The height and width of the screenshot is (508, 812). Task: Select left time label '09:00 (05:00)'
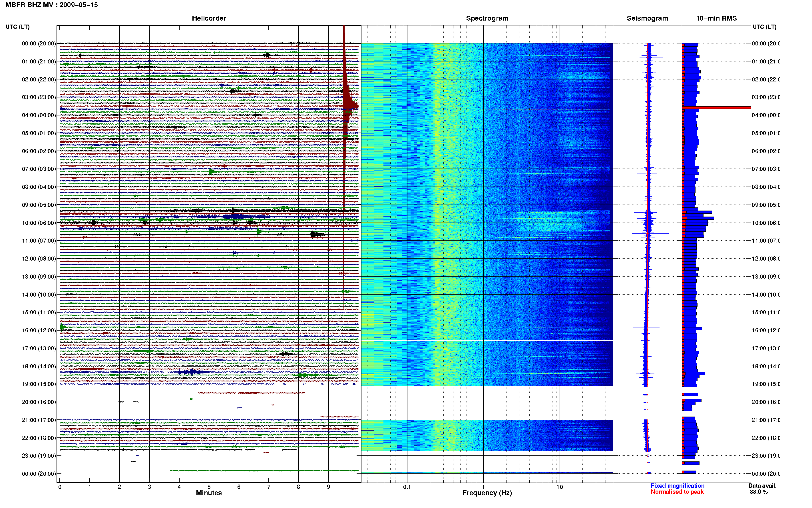click(x=39, y=205)
